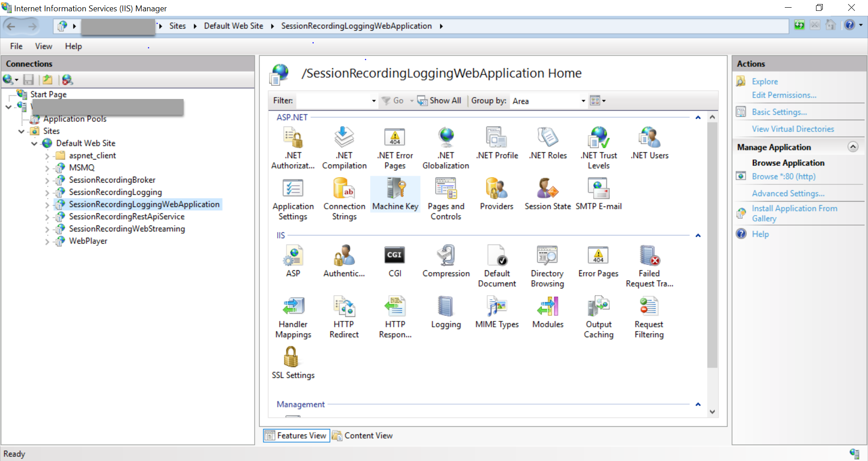Switch to Content View tab

pyautogui.click(x=368, y=435)
